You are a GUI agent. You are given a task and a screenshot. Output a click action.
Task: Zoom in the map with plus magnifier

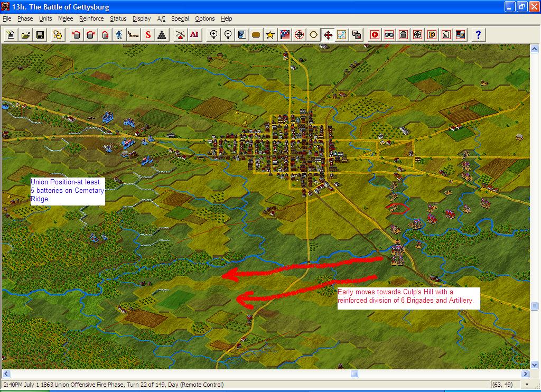pyautogui.click(x=213, y=34)
